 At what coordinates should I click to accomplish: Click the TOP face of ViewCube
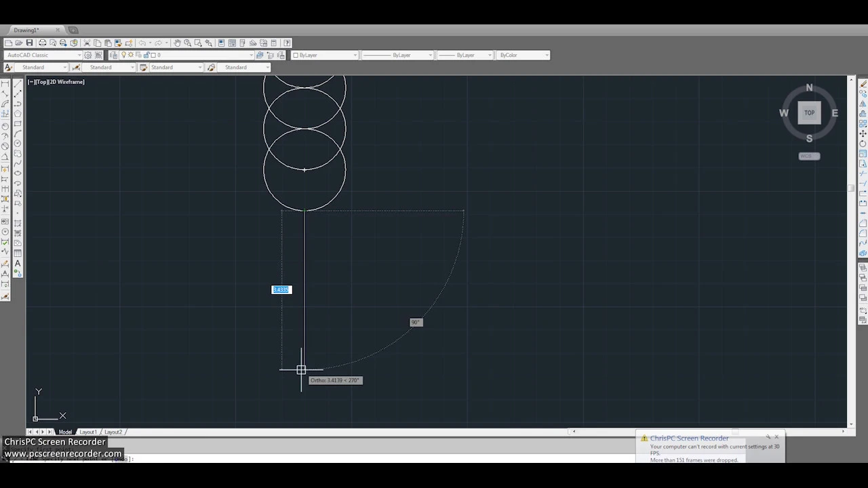[x=809, y=113]
